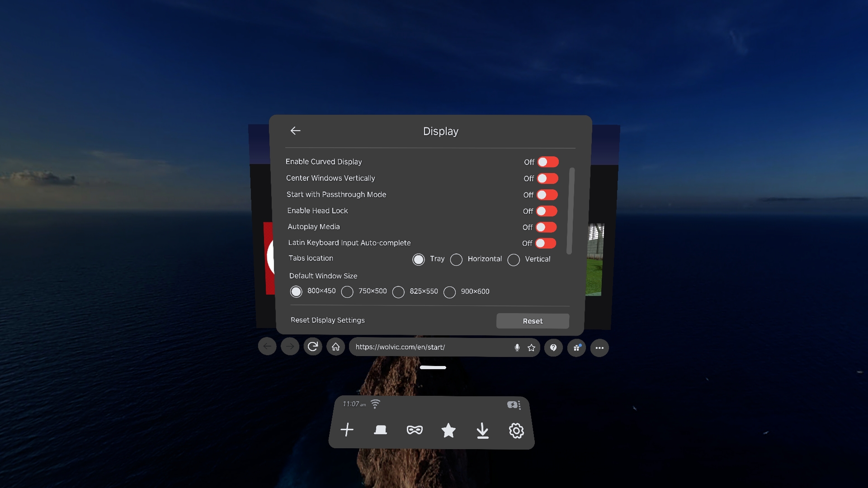Choose the 900×600 default window size
The width and height of the screenshot is (868, 488).
(449, 292)
